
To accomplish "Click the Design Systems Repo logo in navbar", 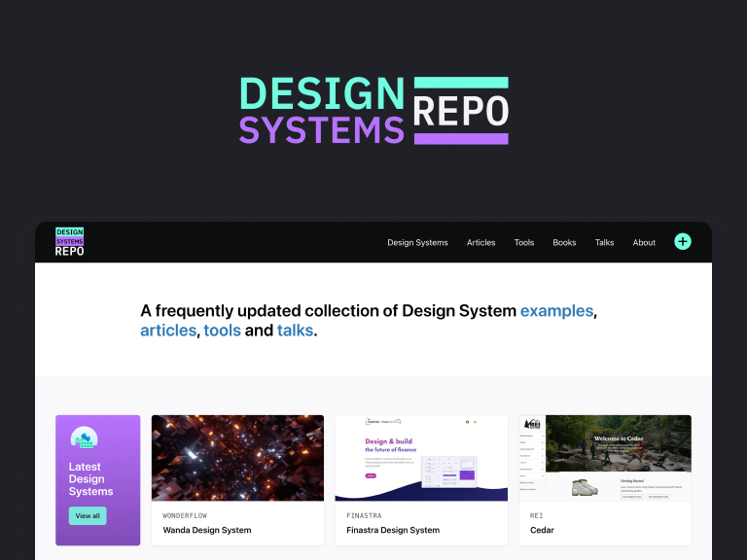I will point(70,242).
